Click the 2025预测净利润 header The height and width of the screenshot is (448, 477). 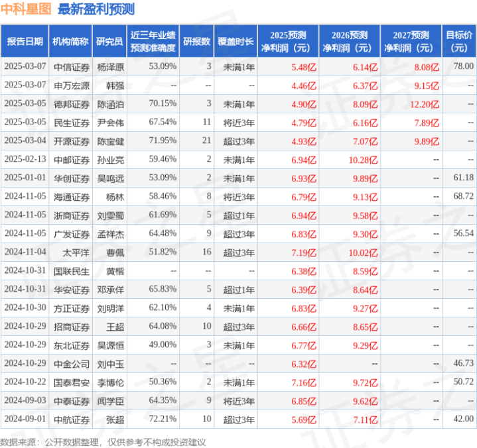(288, 41)
